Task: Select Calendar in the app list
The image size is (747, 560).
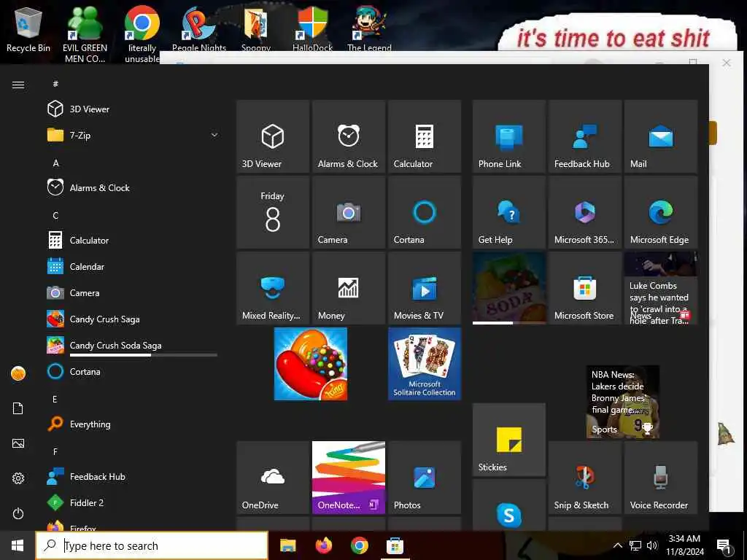Action: pyautogui.click(x=133, y=266)
